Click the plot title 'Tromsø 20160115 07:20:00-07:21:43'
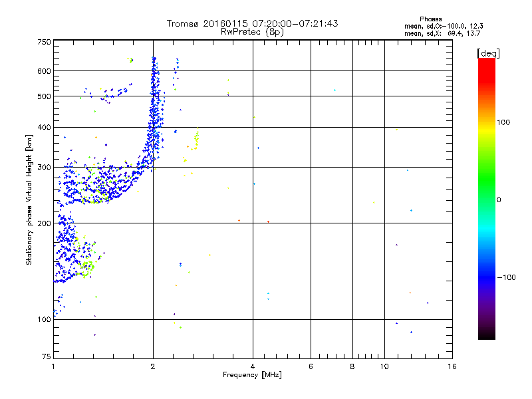 pos(252,23)
